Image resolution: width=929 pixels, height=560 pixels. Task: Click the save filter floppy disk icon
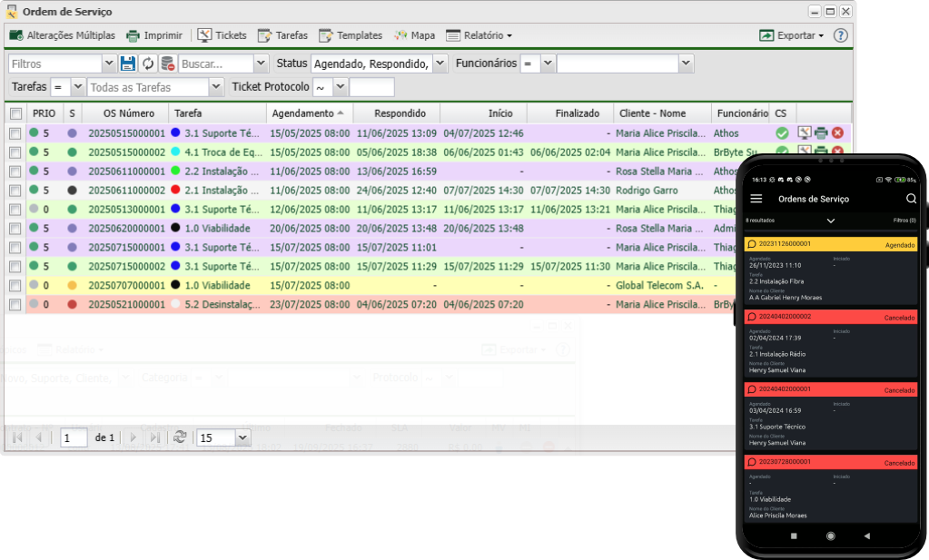[x=128, y=64]
